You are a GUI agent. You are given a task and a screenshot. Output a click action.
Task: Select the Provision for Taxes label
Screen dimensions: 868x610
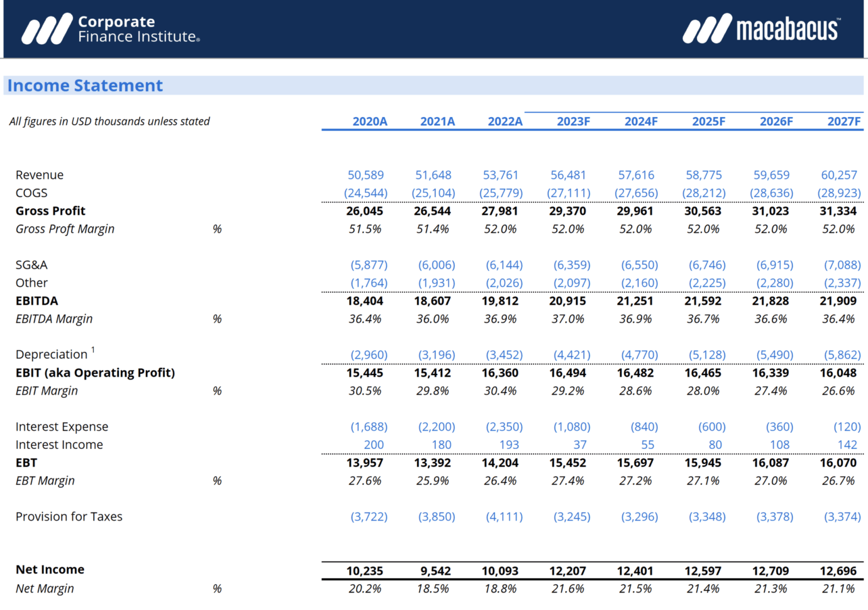click(x=69, y=516)
